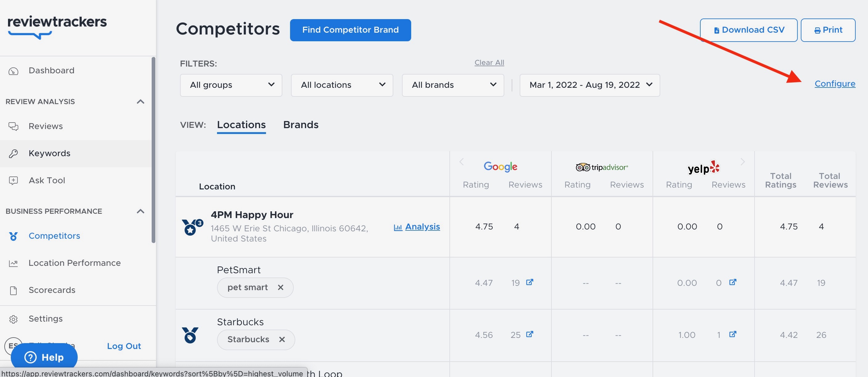Click the Keywords key icon
Screen dimensions: 868x377
tap(14, 153)
